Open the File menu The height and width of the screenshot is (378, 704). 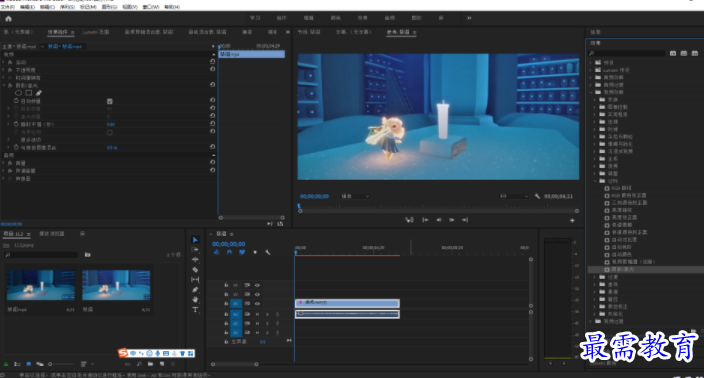pyautogui.click(x=8, y=7)
